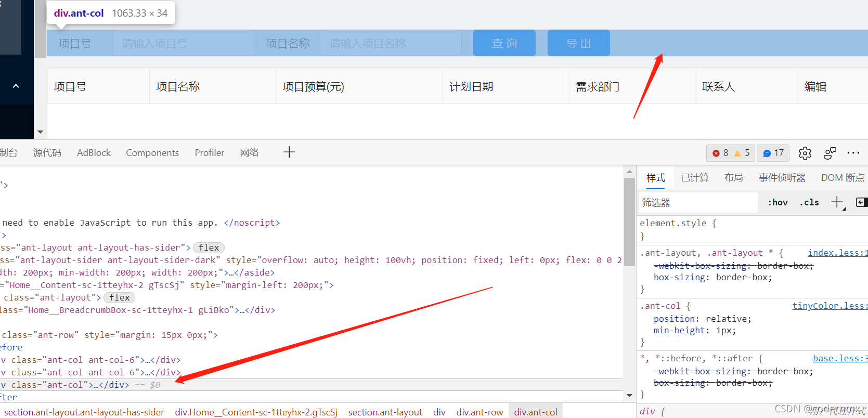Screen dimensions: 868x418
Task: Click the styles 筛选器 filter box
Action: coord(698,202)
